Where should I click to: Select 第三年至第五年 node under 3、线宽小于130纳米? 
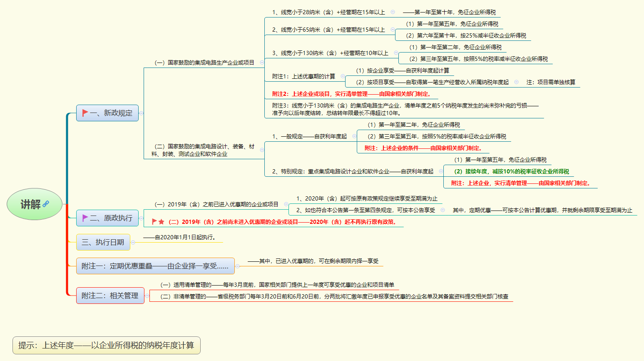pos(478,59)
